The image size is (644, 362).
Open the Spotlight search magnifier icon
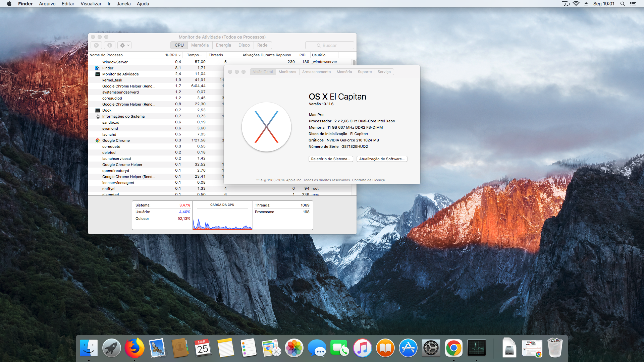tap(623, 4)
